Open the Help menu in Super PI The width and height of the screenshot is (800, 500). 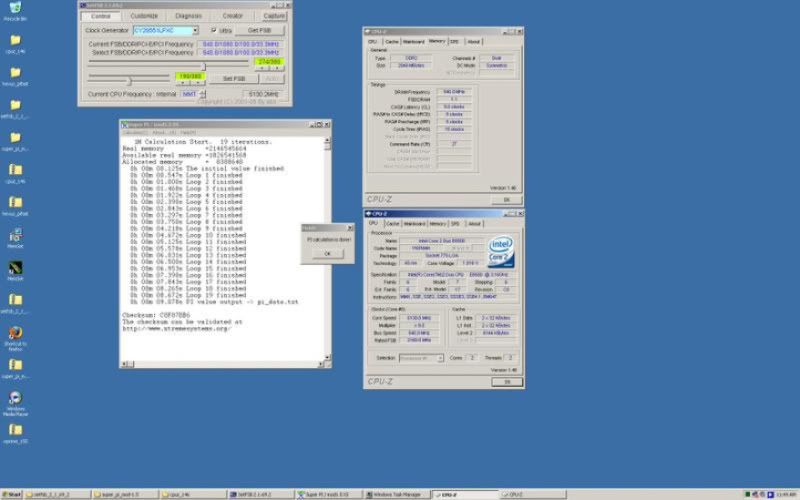pyautogui.click(x=188, y=133)
